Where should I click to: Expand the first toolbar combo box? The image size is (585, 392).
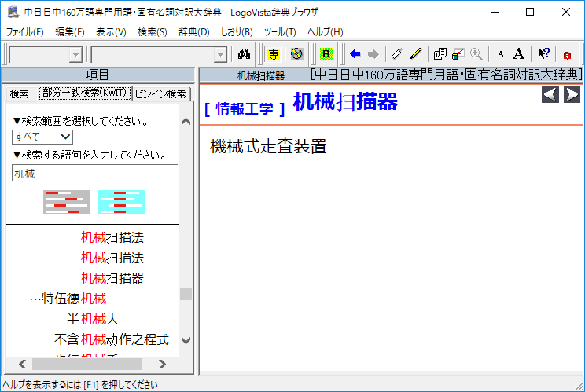pyautogui.click(x=75, y=55)
